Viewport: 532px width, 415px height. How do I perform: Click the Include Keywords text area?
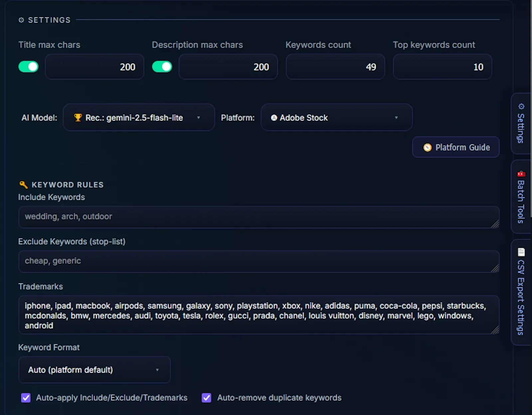coord(259,217)
